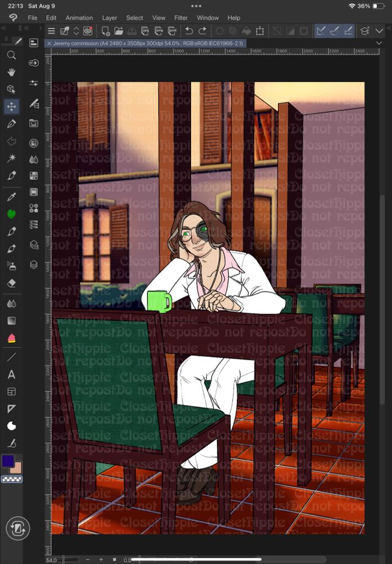392x564 pixels.
Task: Export as PNG file icon
Action: 158,31
